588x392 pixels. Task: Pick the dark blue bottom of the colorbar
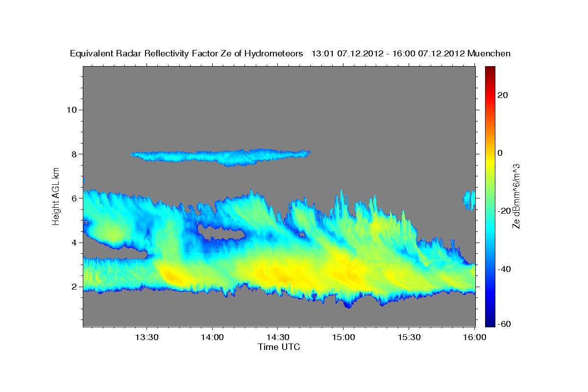tap(490, 321)
